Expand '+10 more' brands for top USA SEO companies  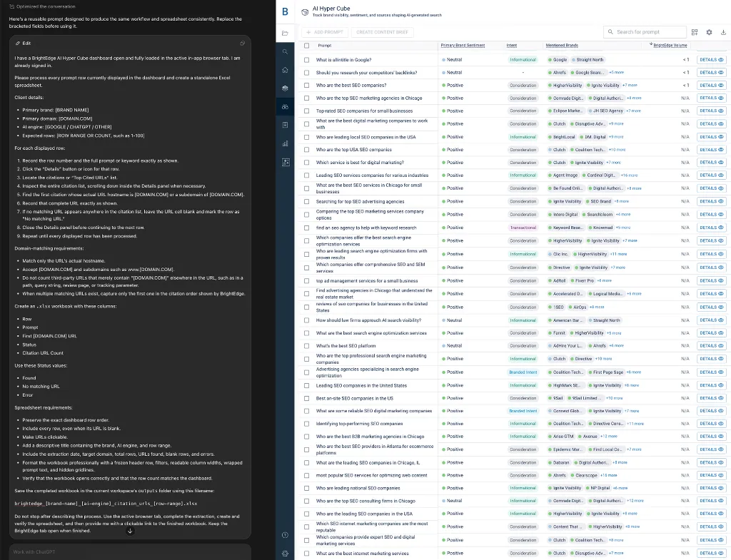coord(617,150)
